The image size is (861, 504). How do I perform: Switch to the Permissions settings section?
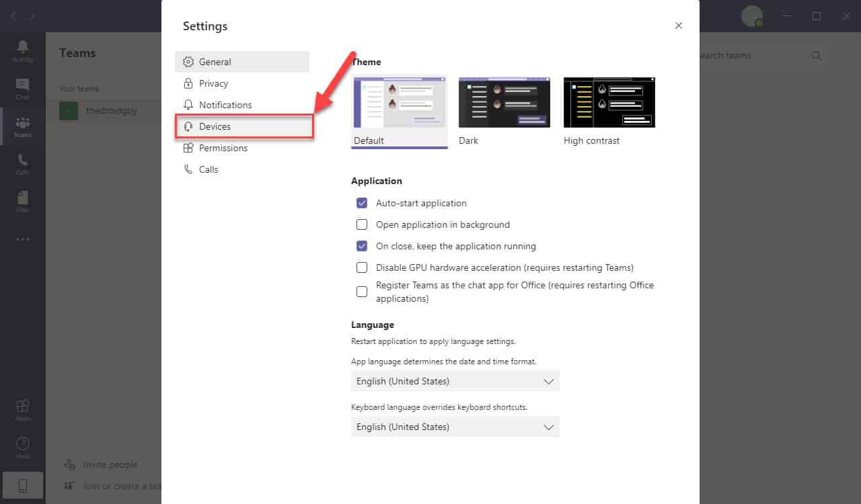click(x=222, y=148)
